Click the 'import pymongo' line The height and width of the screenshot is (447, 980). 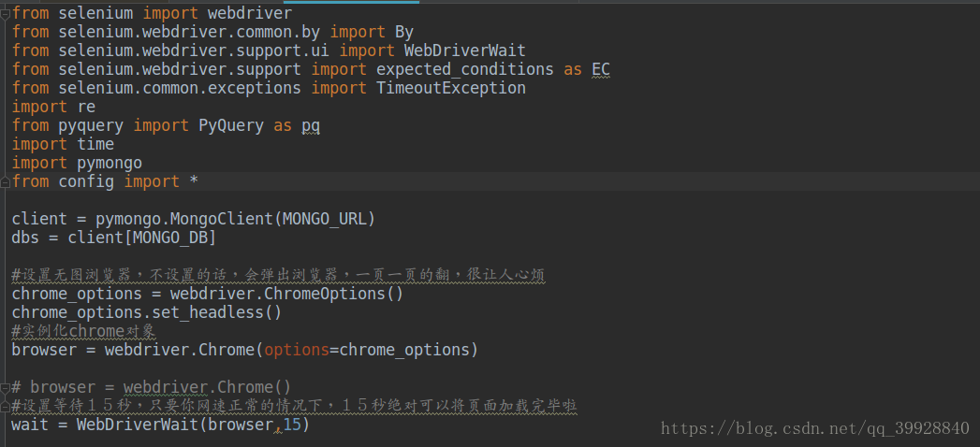pyautogui.click(x=77, y=163)
